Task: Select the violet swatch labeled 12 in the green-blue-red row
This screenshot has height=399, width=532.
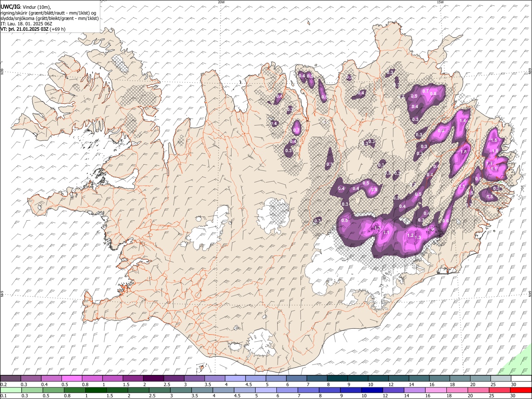Action: [393, 390]
